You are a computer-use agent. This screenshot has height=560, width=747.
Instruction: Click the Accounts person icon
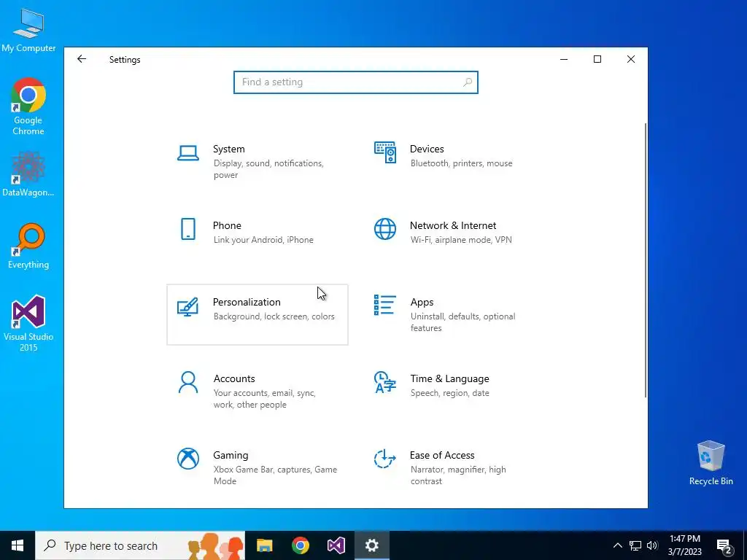click(x=188, y=382)
